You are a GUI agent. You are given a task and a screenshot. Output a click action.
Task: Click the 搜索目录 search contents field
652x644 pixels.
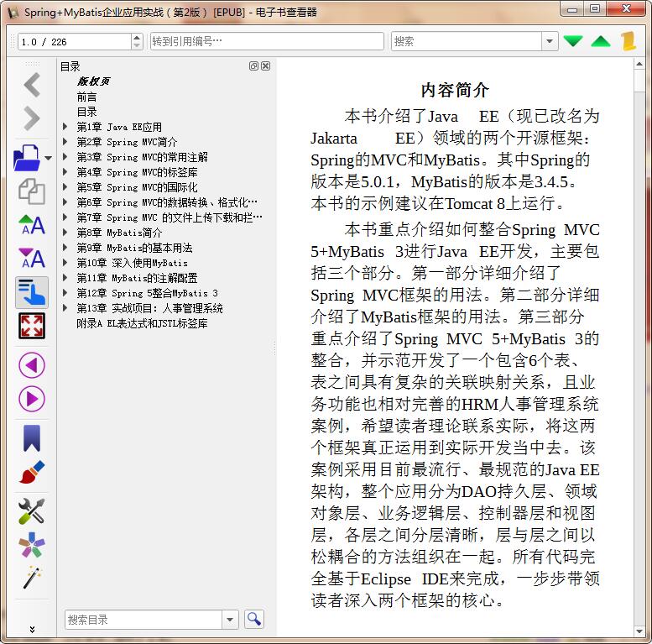pyautogui.click(x=143, y=620)
